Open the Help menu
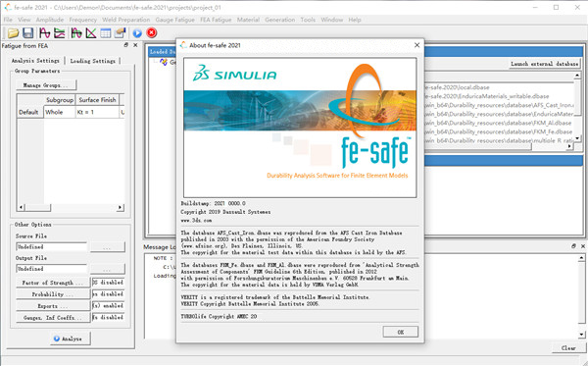Screen dimensions: 588x366 point(355,20)
